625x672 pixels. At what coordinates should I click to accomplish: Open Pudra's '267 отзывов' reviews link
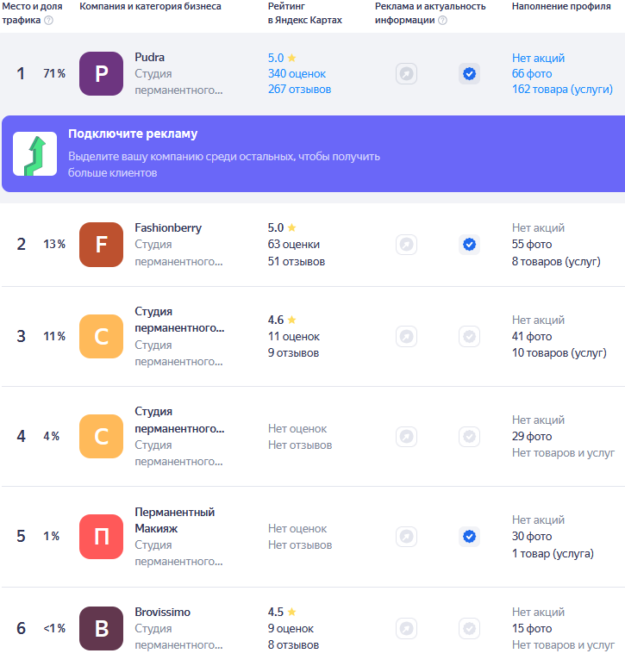point(299,90)
